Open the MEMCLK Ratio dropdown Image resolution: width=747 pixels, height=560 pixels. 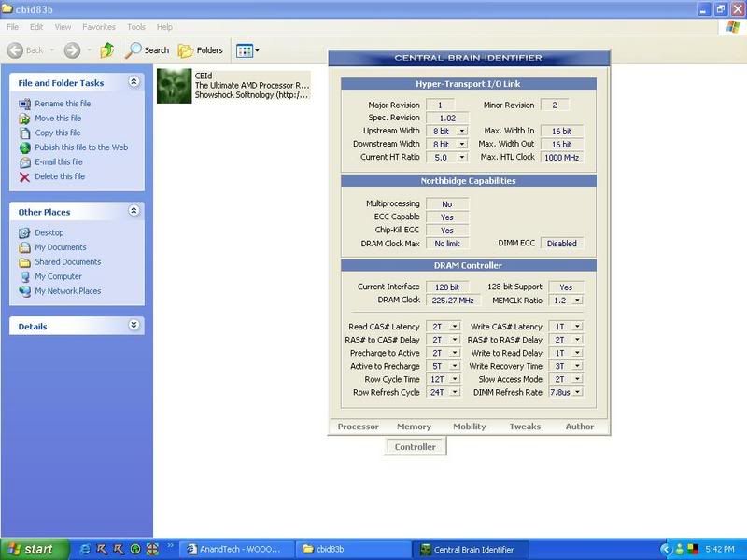[577, 301]
